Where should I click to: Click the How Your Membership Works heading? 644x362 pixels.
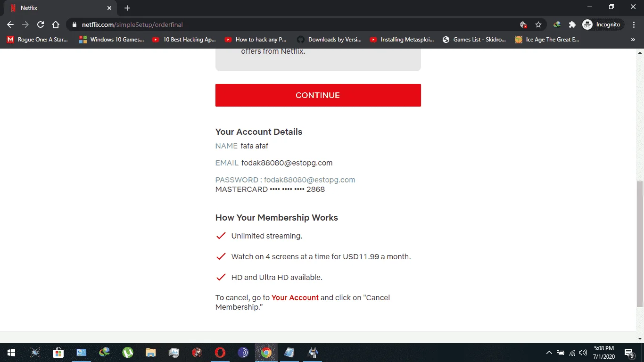point(277,218)
